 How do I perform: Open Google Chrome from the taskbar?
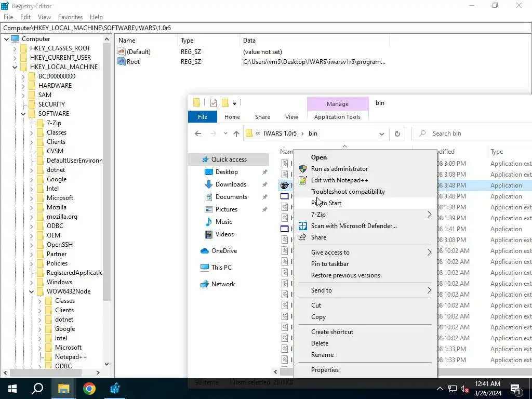[89, 389]
